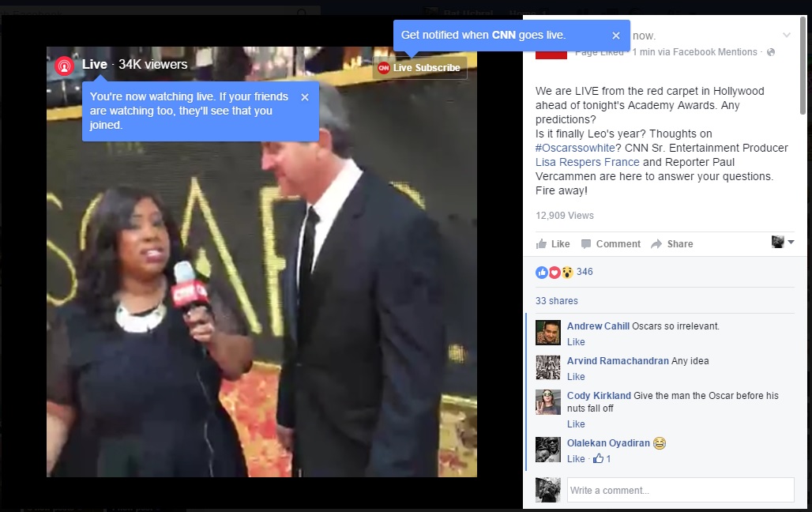
Task: Like Arvind Ramachandran's comment
Action: click(x=576, y=376)
